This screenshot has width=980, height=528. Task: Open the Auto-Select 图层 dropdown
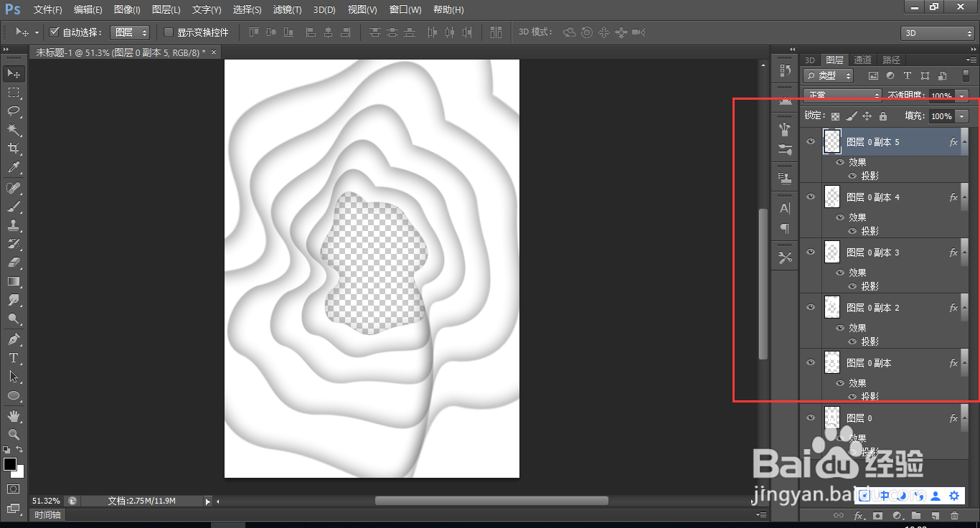(x=130, y=32)
